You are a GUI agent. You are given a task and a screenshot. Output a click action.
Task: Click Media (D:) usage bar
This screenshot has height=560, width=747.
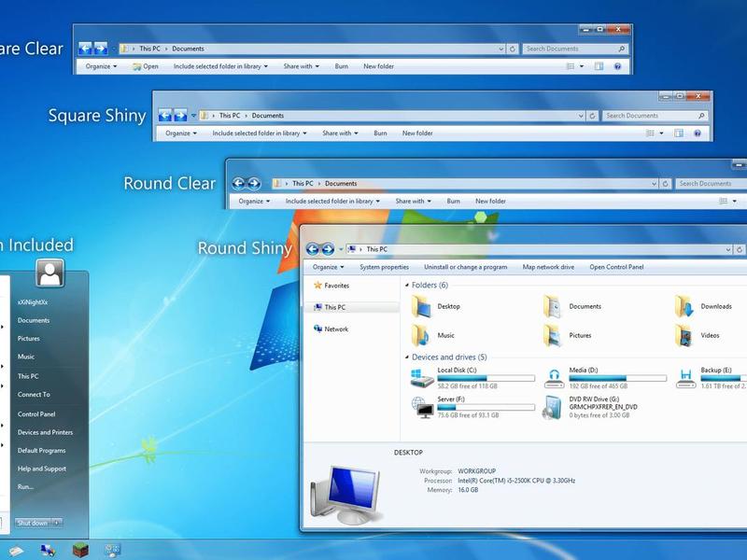617,378
